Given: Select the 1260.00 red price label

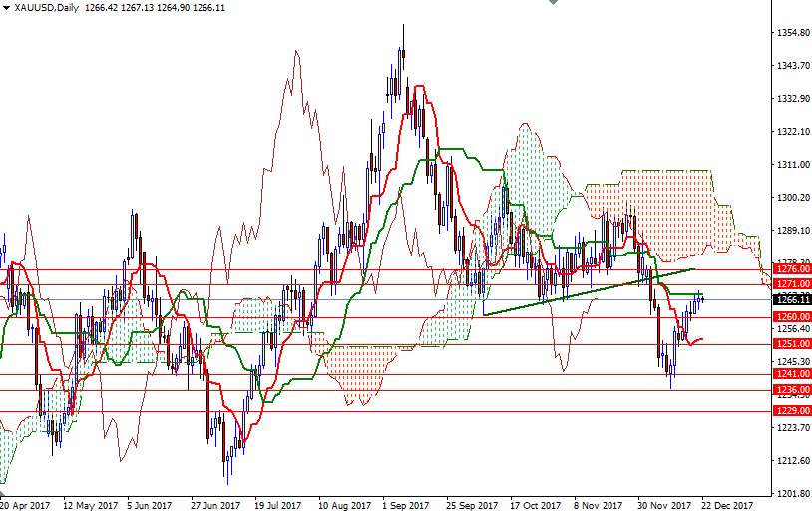Looking at the screenshot, I should [x=791, y=317].
